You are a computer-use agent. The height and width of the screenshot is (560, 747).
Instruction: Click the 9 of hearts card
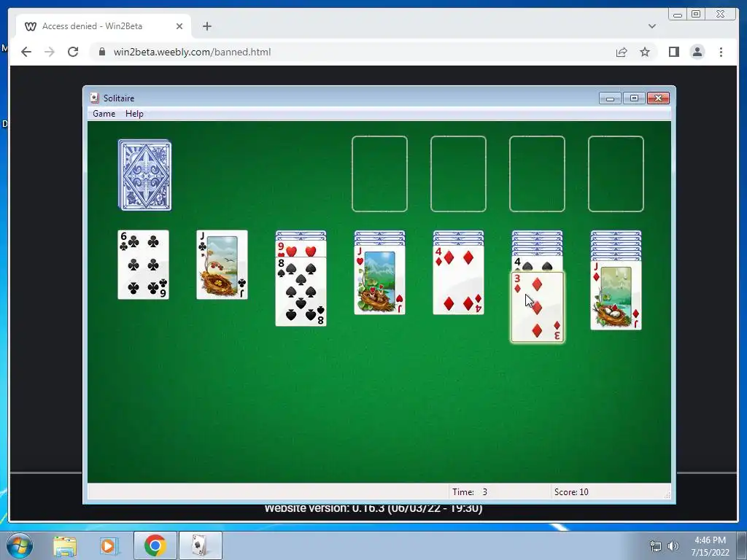tap(301, 249)
